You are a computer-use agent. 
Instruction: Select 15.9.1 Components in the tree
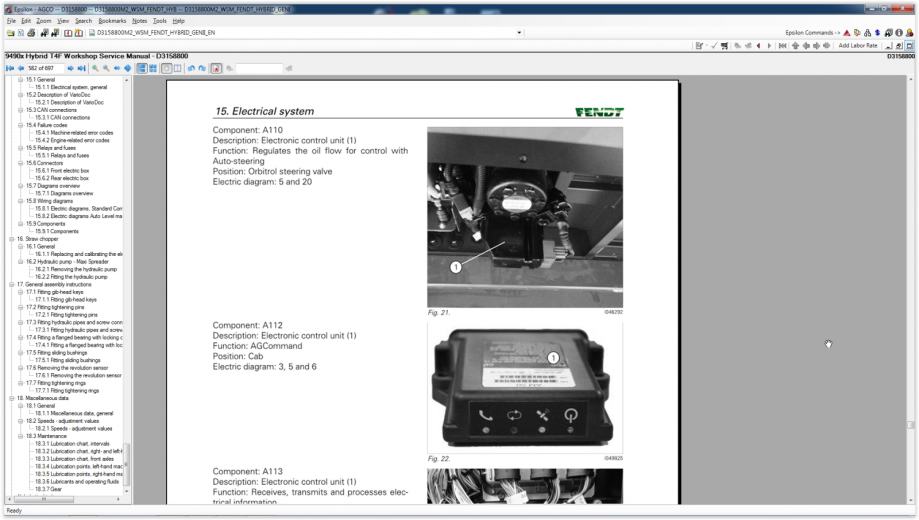57,232
